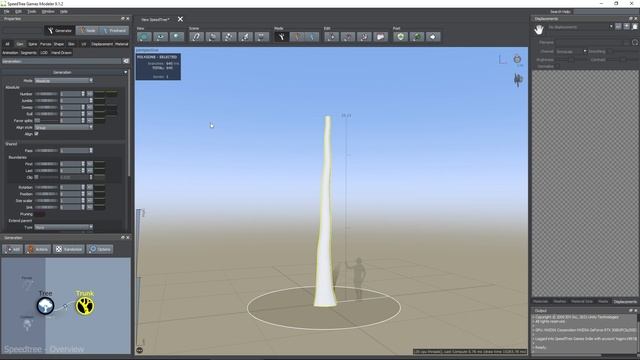Open the Align style dropdown
The width and height of the screenshot is (640, 360).
(64, 127)
